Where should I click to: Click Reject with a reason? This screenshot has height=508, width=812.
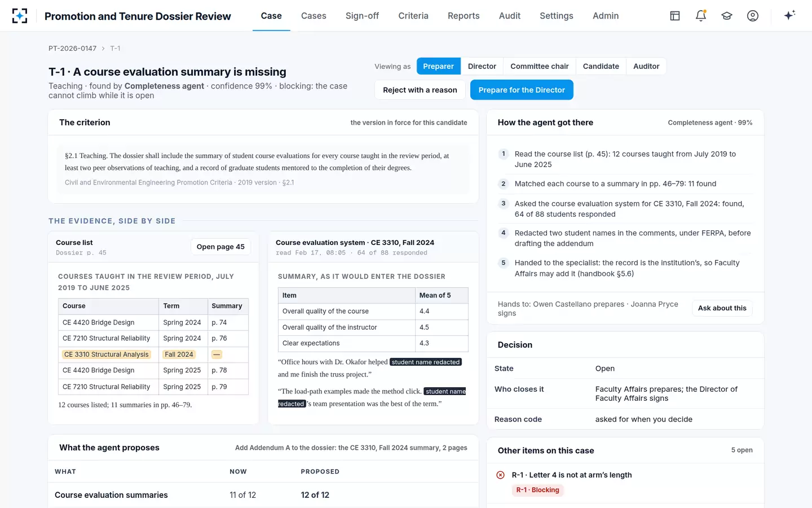point(420,90)
